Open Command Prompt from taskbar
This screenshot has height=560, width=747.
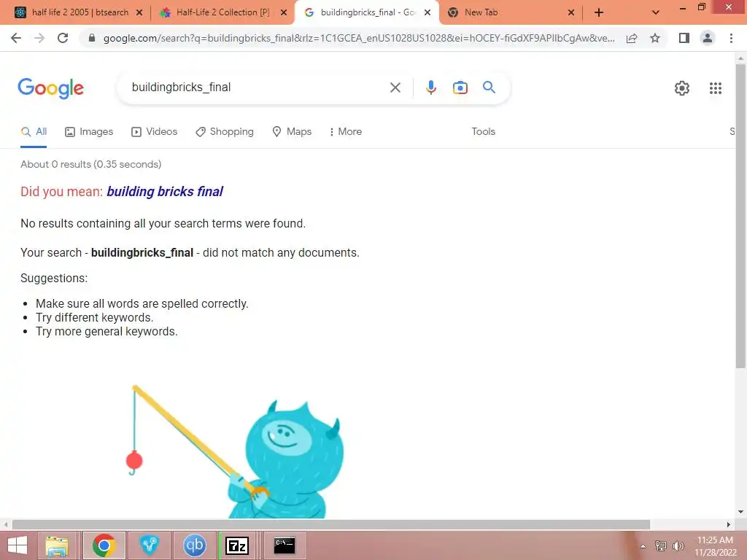[x=285, y=545]
